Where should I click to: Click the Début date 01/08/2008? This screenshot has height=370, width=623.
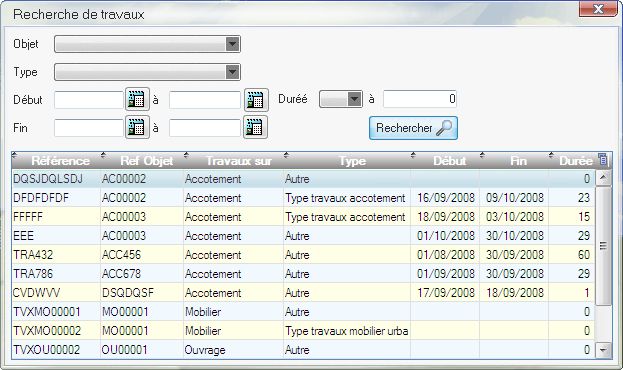tap(446, 255)
